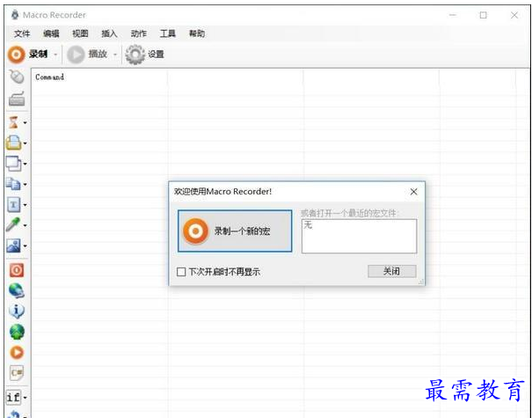This screenshot has width=532, height=418.
Task: Click the orange play macro icon
Action: click(17, 353)
